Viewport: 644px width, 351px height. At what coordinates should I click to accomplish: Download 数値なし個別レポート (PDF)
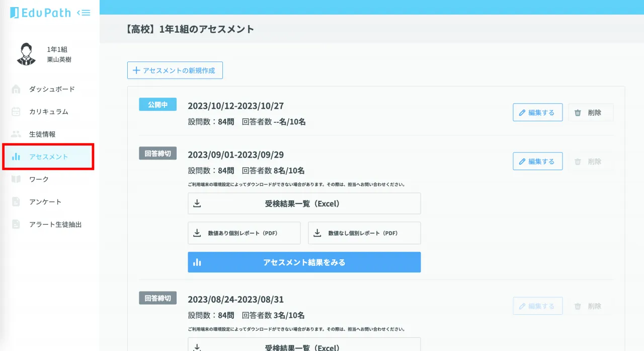[x=364, y=233]
